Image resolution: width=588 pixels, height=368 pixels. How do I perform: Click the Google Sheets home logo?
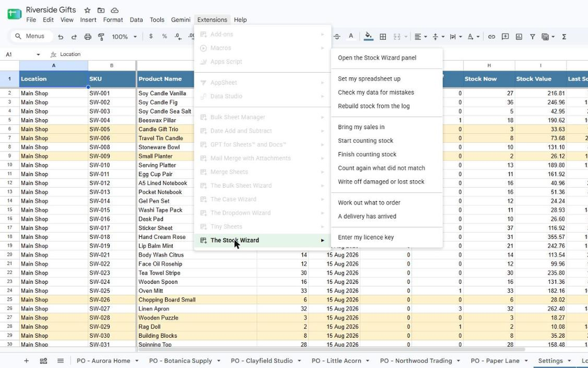[x=14, y=14]
